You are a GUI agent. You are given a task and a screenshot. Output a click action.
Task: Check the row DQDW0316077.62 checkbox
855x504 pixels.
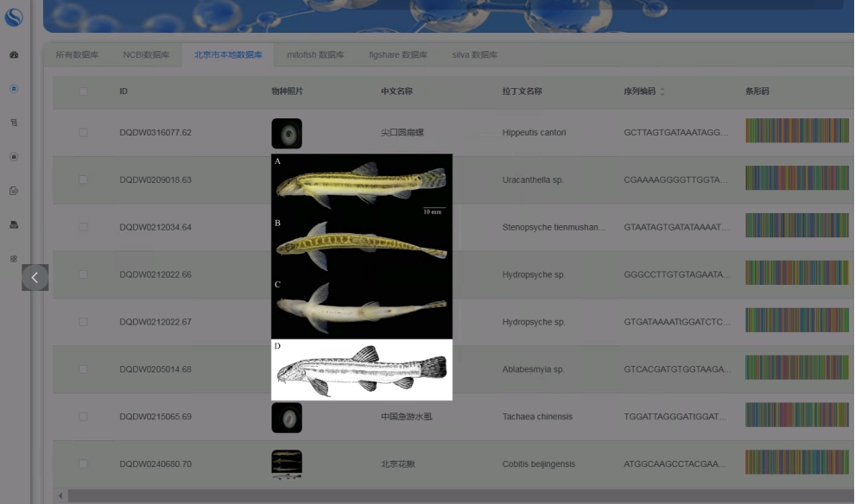coord(83,133)
